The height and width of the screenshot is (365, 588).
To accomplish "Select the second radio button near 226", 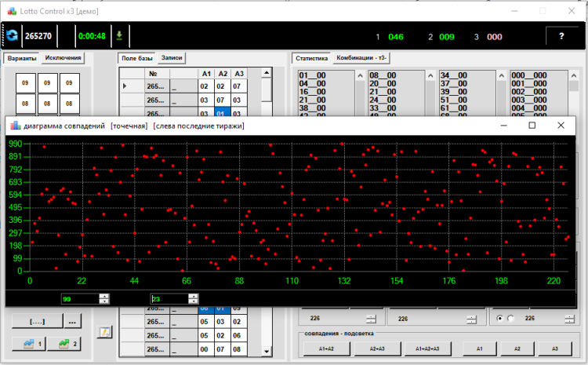I will point(513,319).
